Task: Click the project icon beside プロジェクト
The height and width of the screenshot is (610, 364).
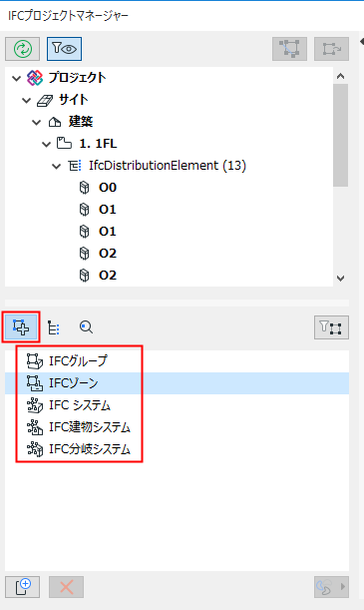Action: pyautogui.click(x=35, y=78)
